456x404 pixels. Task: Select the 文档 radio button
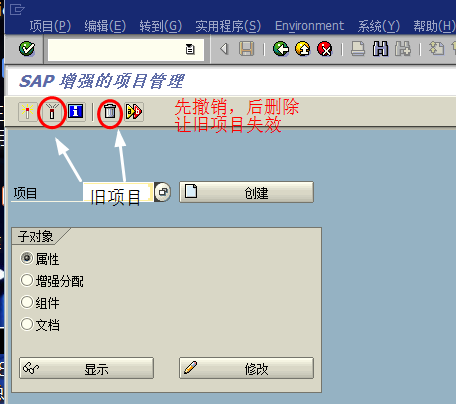27,324
